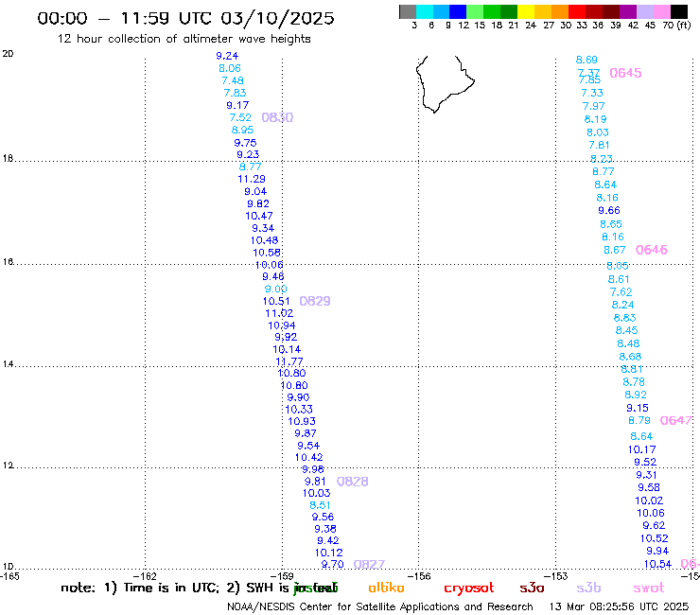Click the 'cryosat' satellite legend label
This screenshot has width=700, height=615.
point(469,589)
